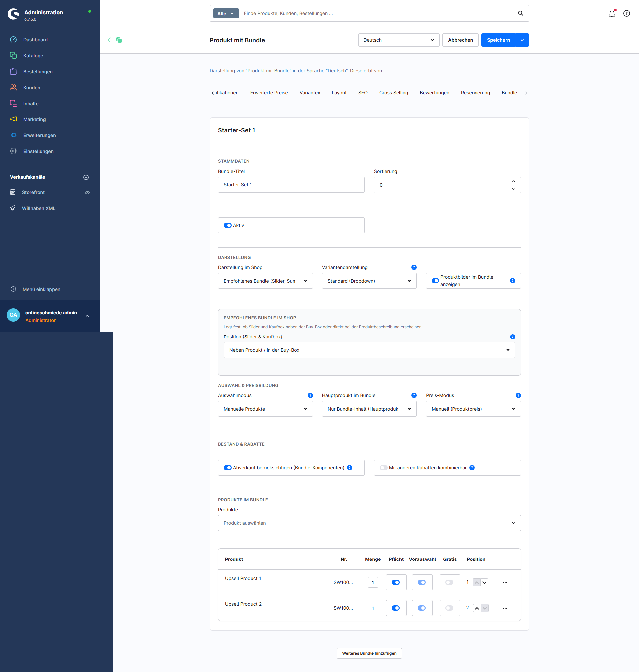639x672 pixels.
Task: Open the Deutsch language dropdown
Action: click(x=398, y=40)
